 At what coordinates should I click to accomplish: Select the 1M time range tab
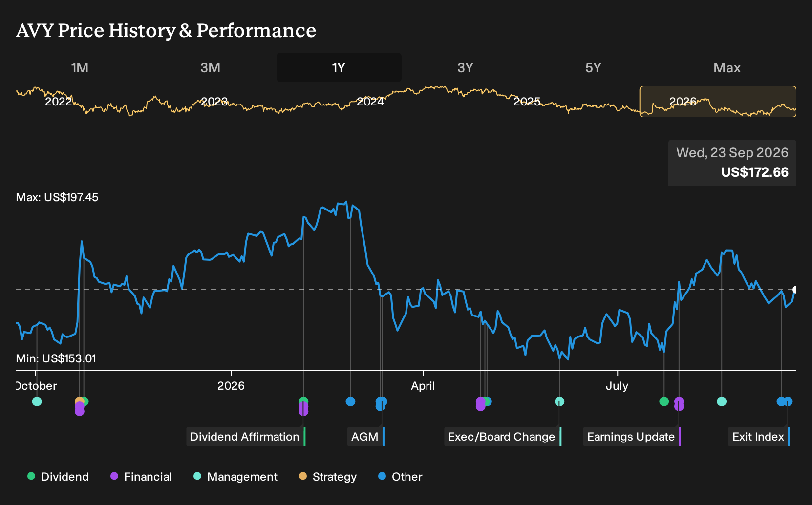tap(80, 67)
